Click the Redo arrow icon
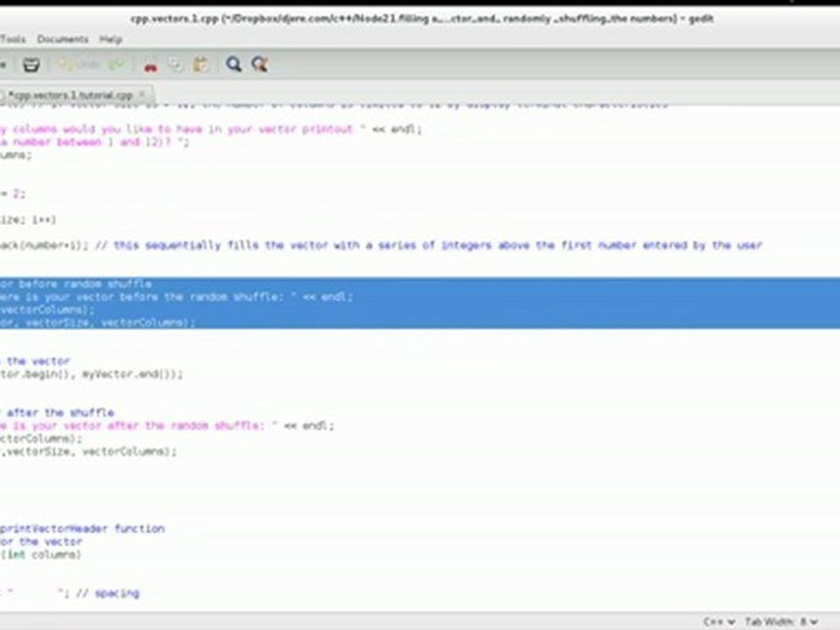This screenshot has width=840, height=630. click(116, 65)
